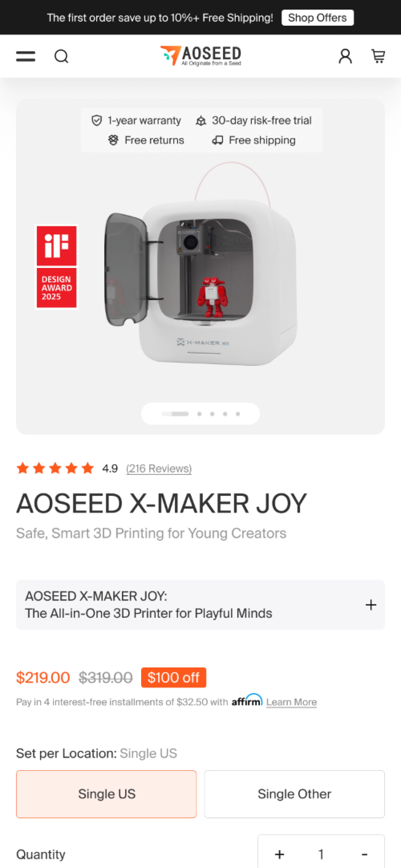Click the 1-year warranty shield icon
Image resolution: width=401 pixels, height=868 pixels.
tap(97, 120)
